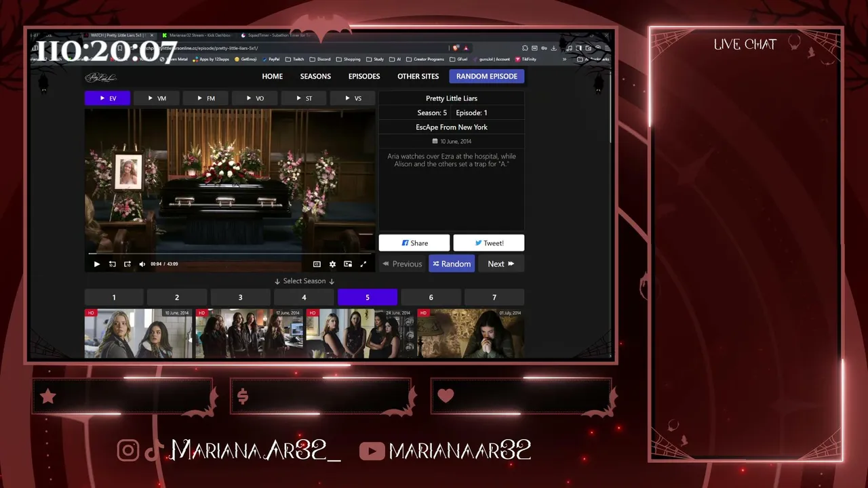Share the episode on Facebook
This screenshot has height=488, width=868.
tap(414, 243)
